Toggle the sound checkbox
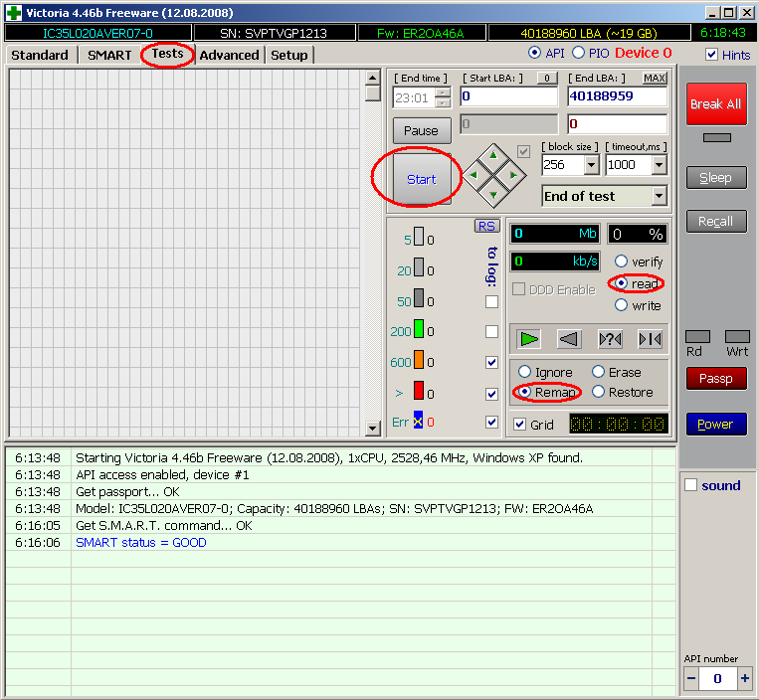The image size is (759, 700). 690,484
